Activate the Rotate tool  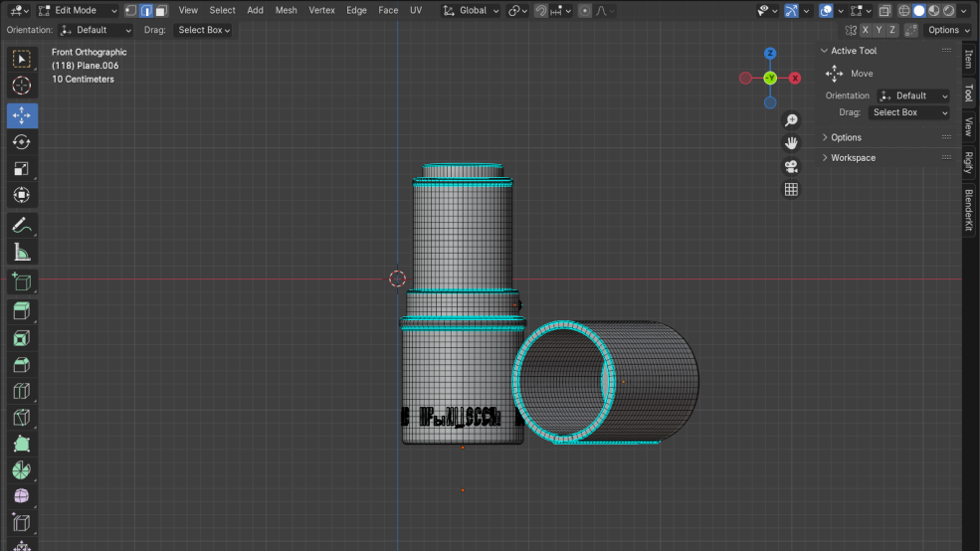click(21, 142)
